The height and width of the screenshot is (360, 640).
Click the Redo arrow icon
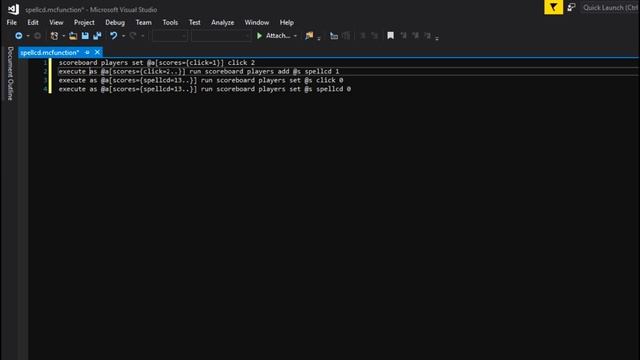pos(133,36)
